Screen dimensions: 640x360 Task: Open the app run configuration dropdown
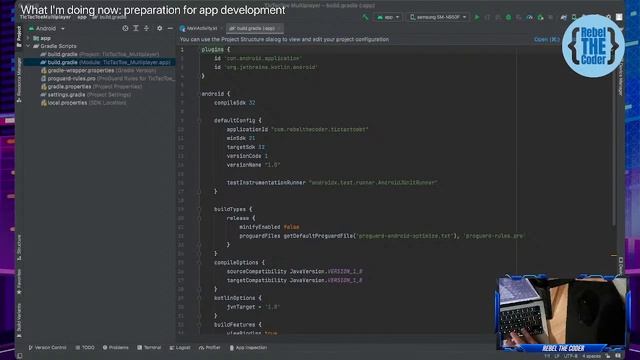tap(388, 17)
